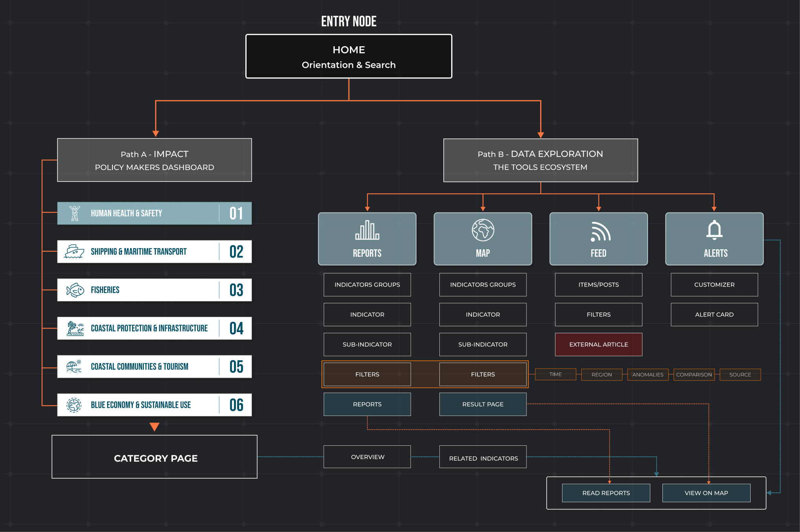Open the MAP tool card
The height and width of the screenshot is (532, 800).
coord(483,239)
